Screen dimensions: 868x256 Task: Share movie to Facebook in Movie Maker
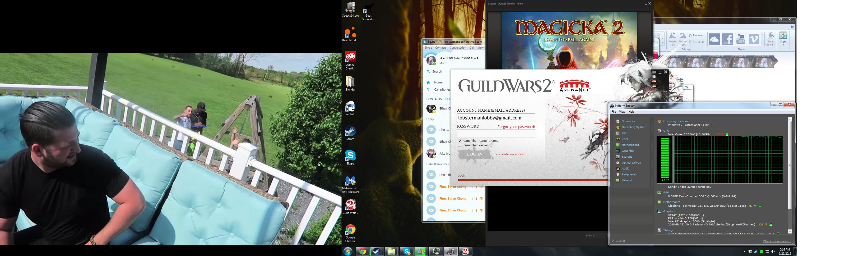(728, 39)
